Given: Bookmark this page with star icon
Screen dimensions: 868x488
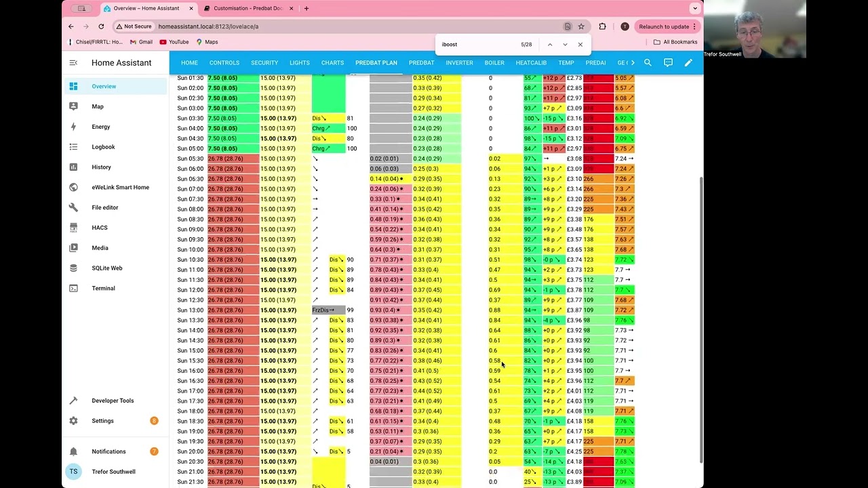Looking at the screenshot, I should [x=581, y=26].
